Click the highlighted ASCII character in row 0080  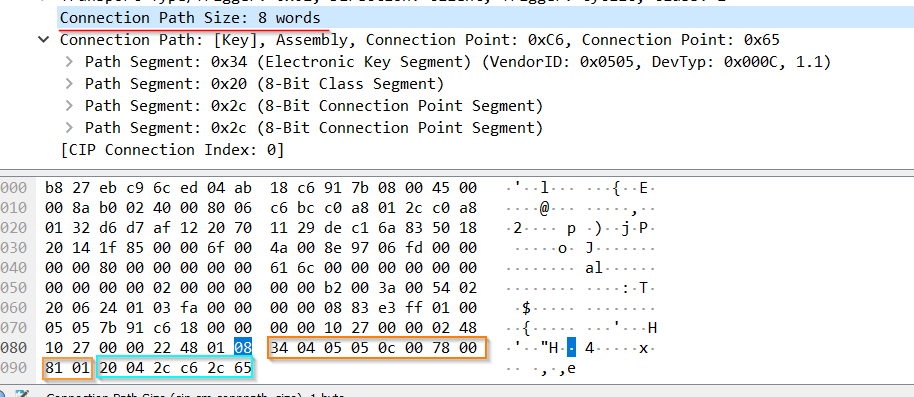coord(572,348)
